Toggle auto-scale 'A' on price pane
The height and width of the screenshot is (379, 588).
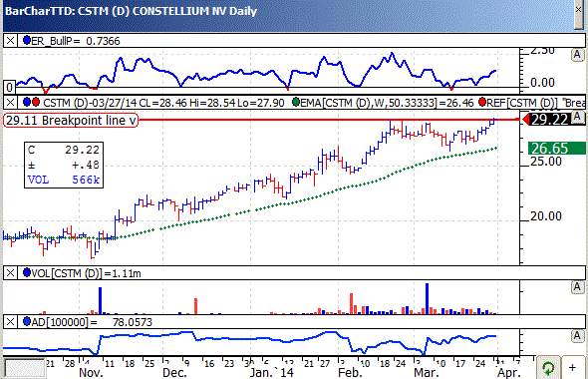[578, 117]
